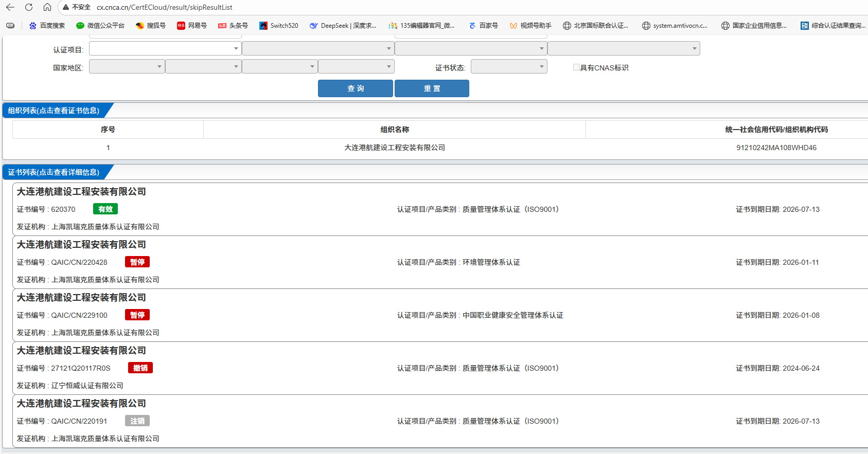Click the 不安全 security warning icon
The width and height of the screenshot is (868, 454).
(x=66, y=7)
